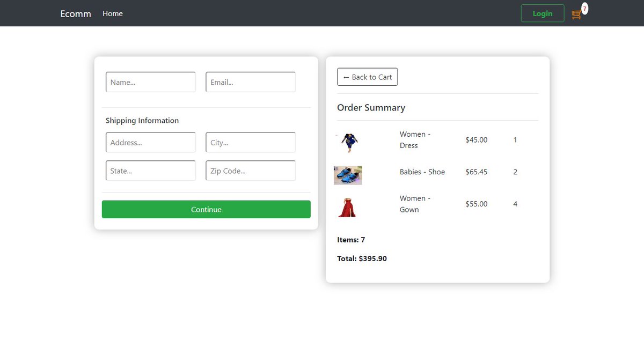Click the Ecomm brand logo
The height and width of the screenshot is (362, 644).
[76, 13]
